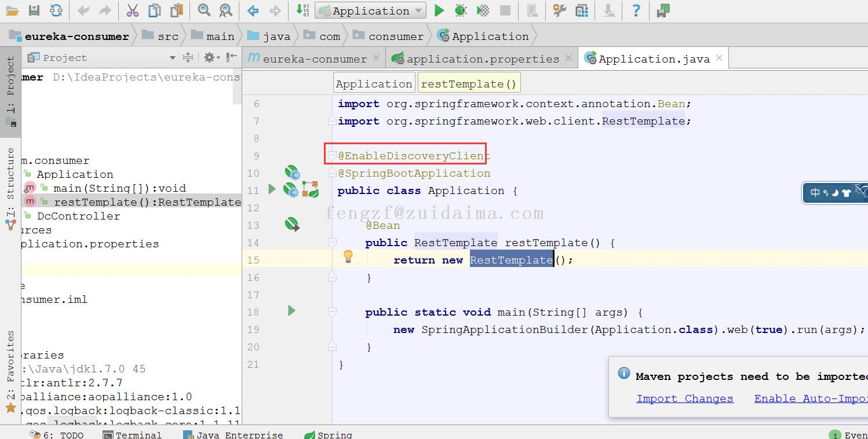Open the Terminal tool window

(132, 434)
